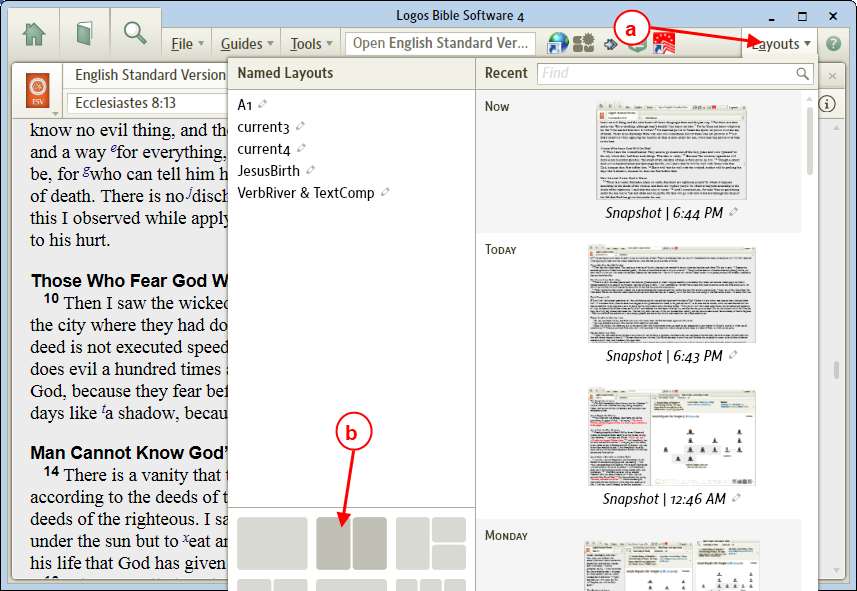Open the Library book icon

click(x=85, y=34)
